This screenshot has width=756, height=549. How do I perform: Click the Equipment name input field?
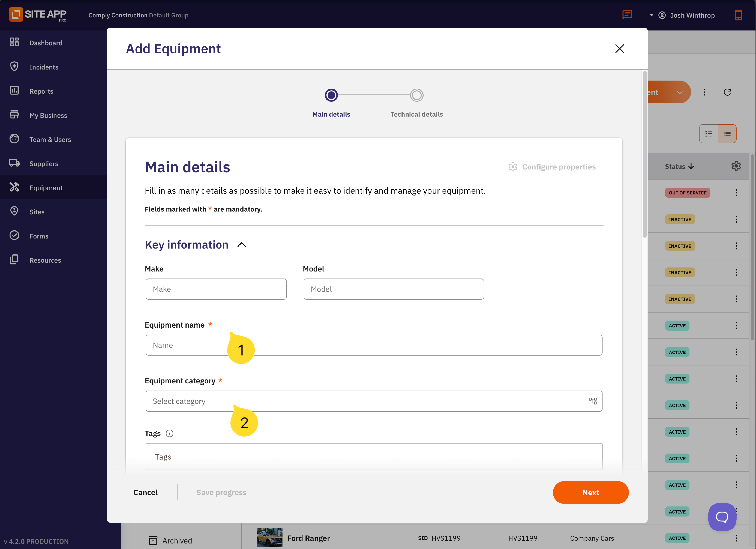374,345
